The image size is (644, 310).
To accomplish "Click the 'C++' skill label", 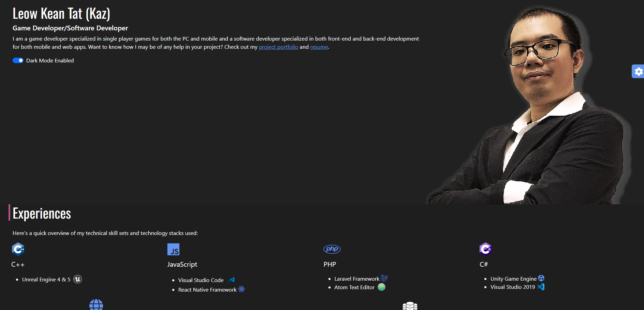I will click(x=18, y=265).
